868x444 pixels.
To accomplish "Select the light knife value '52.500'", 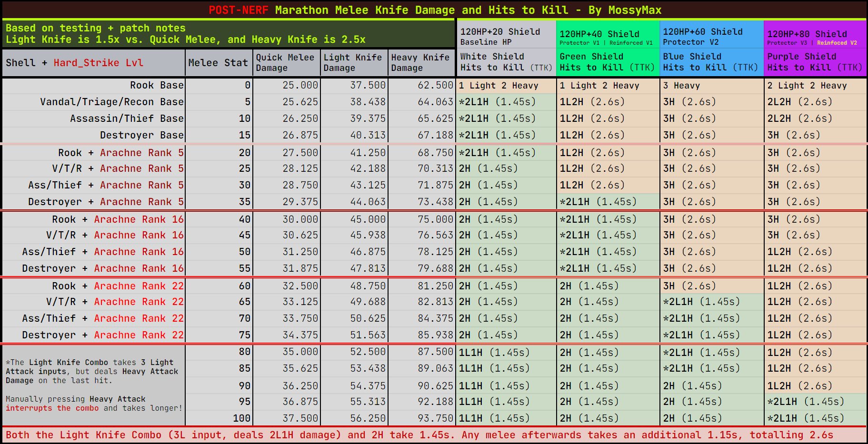I will (368, 352).
